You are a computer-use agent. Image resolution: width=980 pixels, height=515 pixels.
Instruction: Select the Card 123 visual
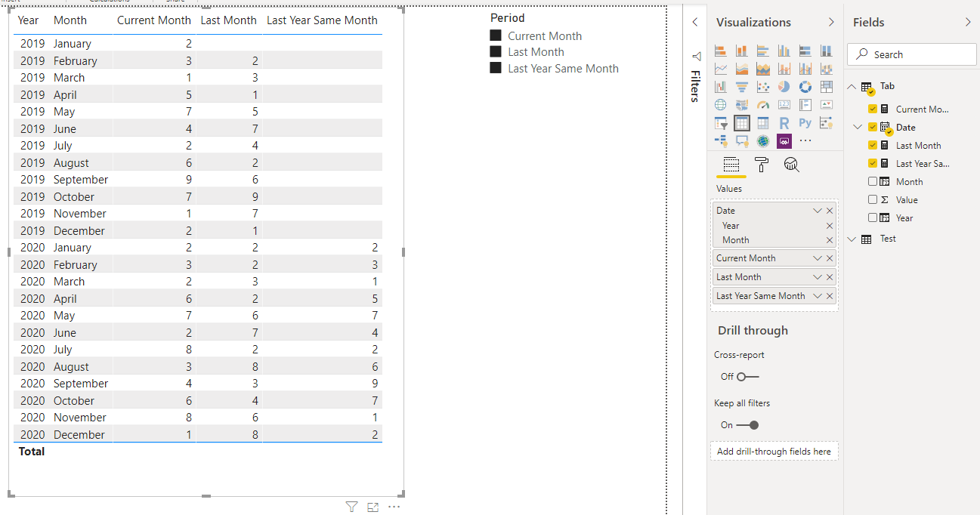(x=784, y=105)
